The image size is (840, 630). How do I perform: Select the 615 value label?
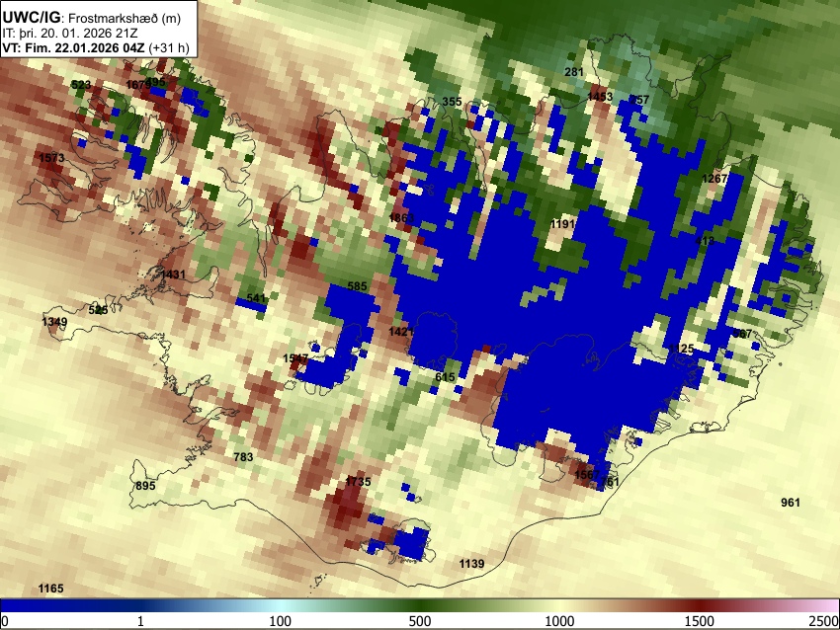[445, 377]
